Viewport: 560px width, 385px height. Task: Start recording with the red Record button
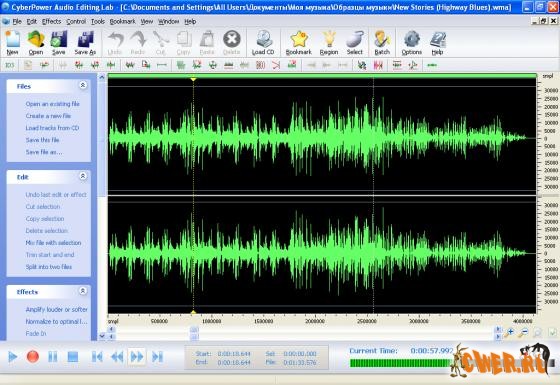point(32,356)
